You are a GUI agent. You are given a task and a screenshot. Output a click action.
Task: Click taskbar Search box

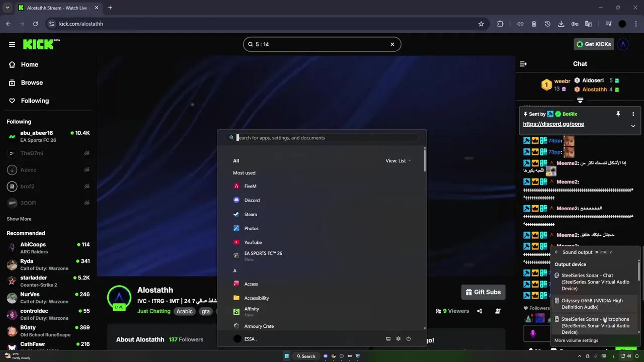(306, 356)
